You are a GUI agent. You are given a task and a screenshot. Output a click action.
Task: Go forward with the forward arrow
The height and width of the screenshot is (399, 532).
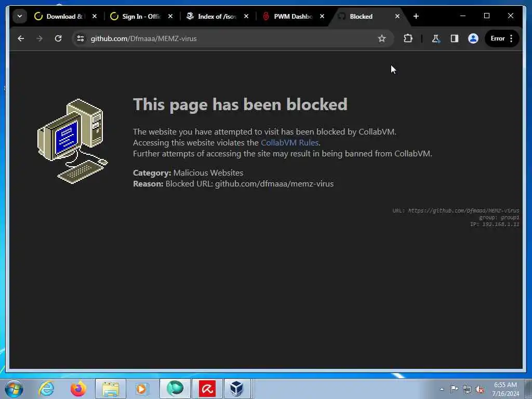(39, 38)
